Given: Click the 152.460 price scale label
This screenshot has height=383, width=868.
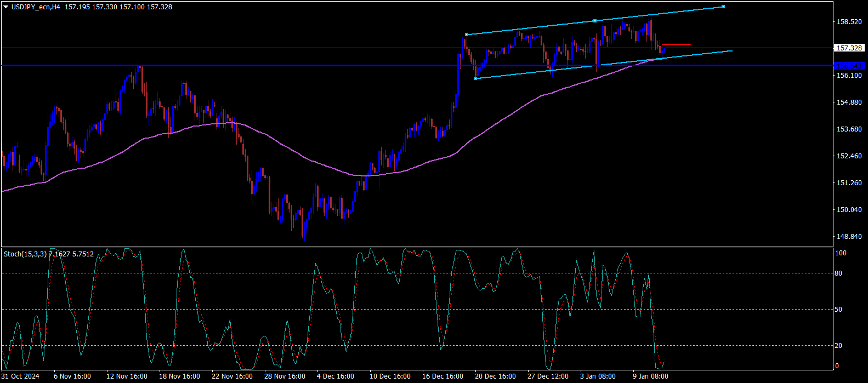Looking at the screenshot, I should coord(848,156).
